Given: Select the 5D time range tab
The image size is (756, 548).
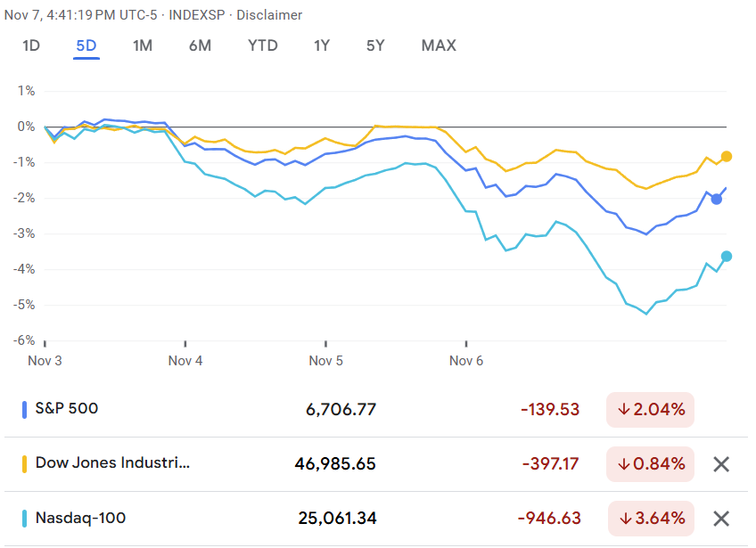Looking at the screenshot, I should pos(86,45).
